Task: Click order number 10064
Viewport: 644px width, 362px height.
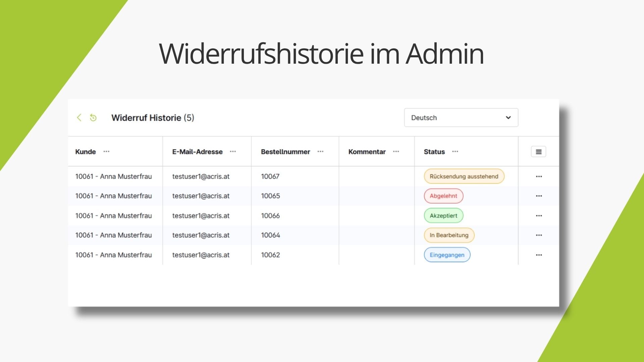Action: pos(270,235)
